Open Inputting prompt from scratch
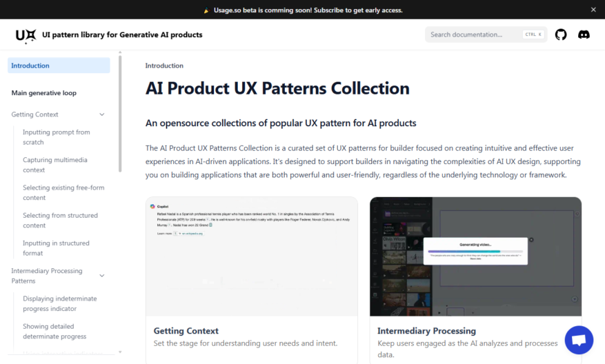 (57, 137)
